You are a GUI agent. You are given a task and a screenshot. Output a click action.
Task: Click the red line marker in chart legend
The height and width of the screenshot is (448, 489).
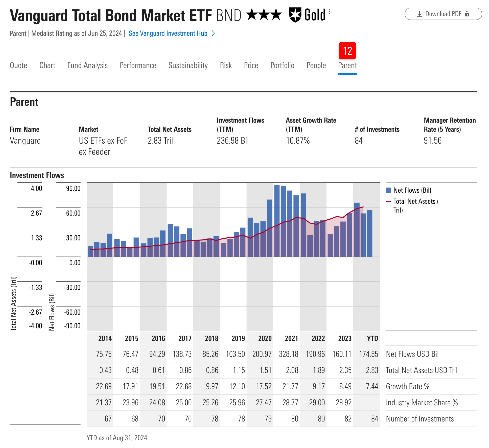(x=388, y=201)
